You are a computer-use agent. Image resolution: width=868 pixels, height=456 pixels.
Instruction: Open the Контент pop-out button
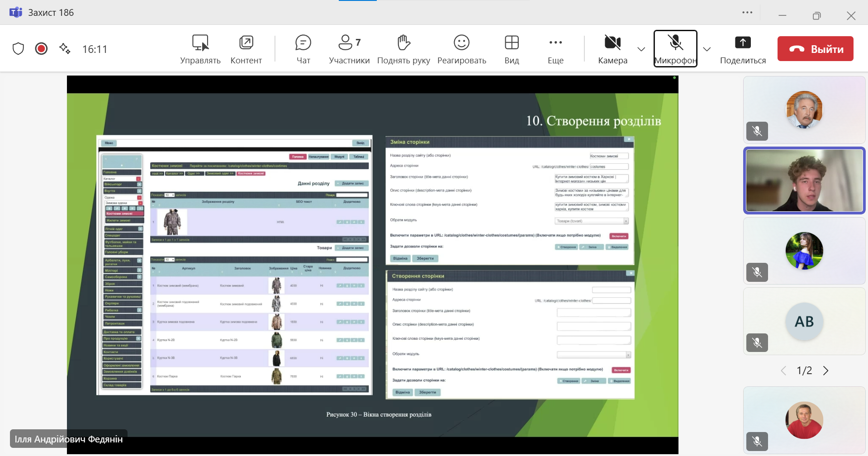pos(246,49)
